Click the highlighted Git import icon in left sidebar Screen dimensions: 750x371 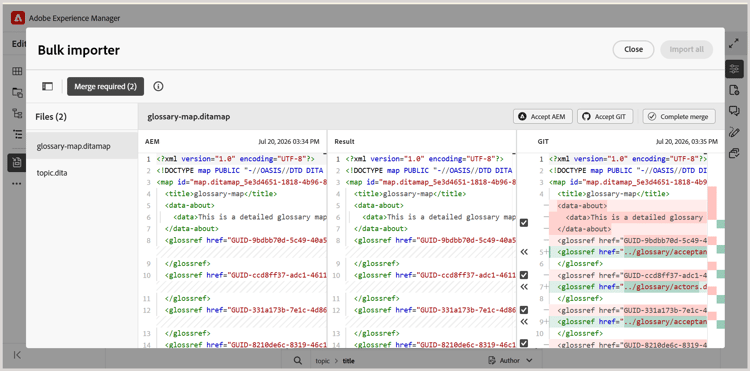coord(17,163)
